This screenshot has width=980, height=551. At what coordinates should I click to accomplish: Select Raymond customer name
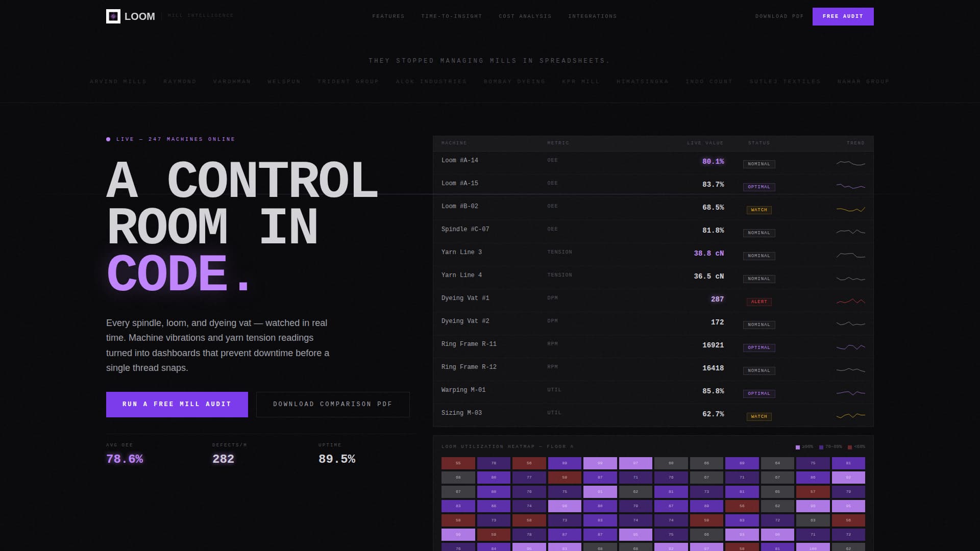180,82
